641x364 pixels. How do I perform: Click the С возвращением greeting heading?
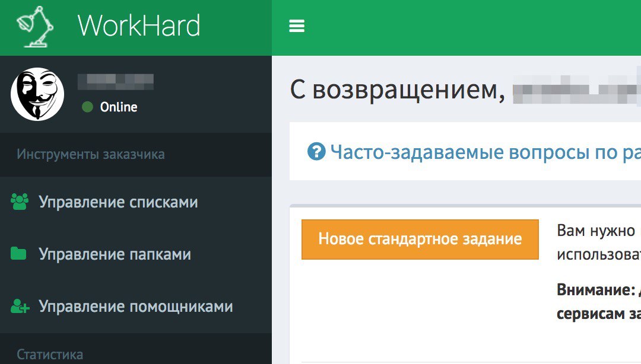398,90
